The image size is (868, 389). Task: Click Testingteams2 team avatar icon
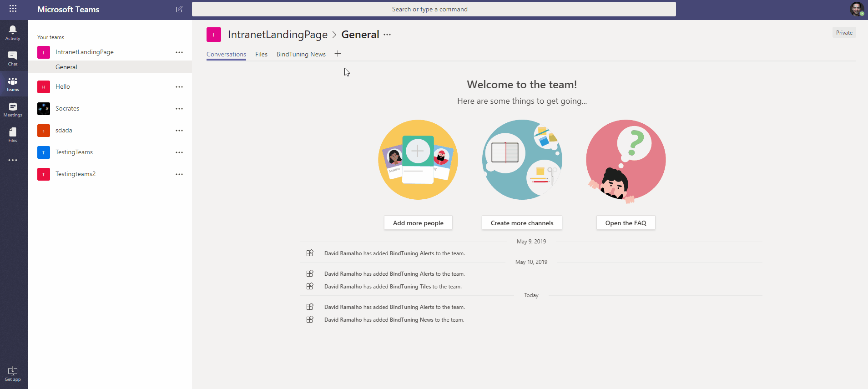[x=44, y=174]
